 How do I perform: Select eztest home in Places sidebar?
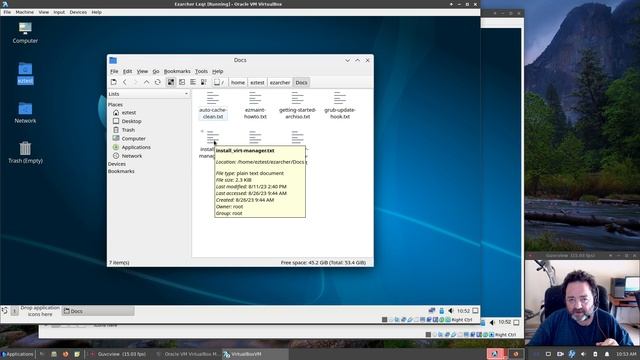tap(129, 113)
